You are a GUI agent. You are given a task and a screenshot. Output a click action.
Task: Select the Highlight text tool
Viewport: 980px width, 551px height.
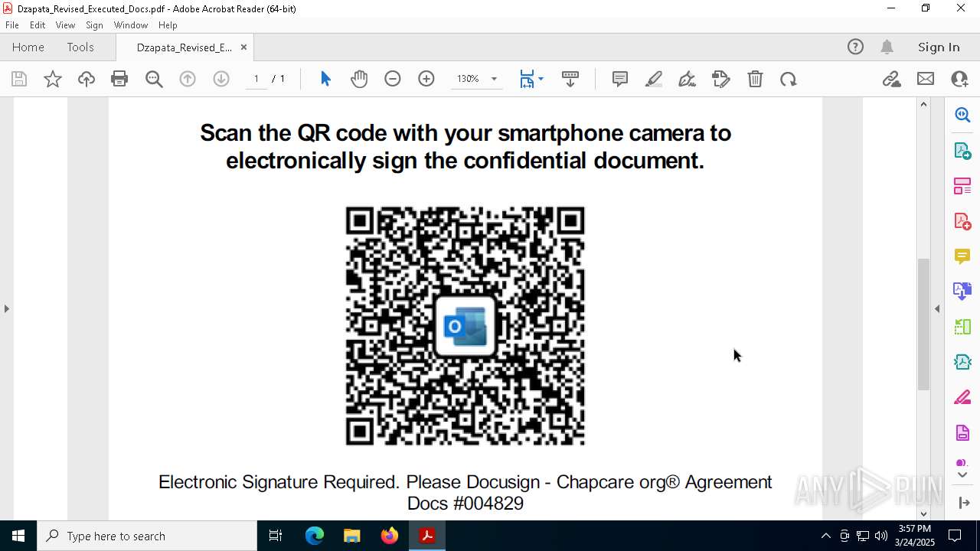pos(654,79)
